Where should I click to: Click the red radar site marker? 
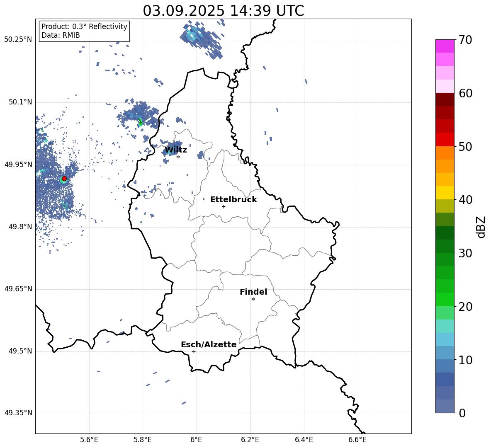click(64, 178)
